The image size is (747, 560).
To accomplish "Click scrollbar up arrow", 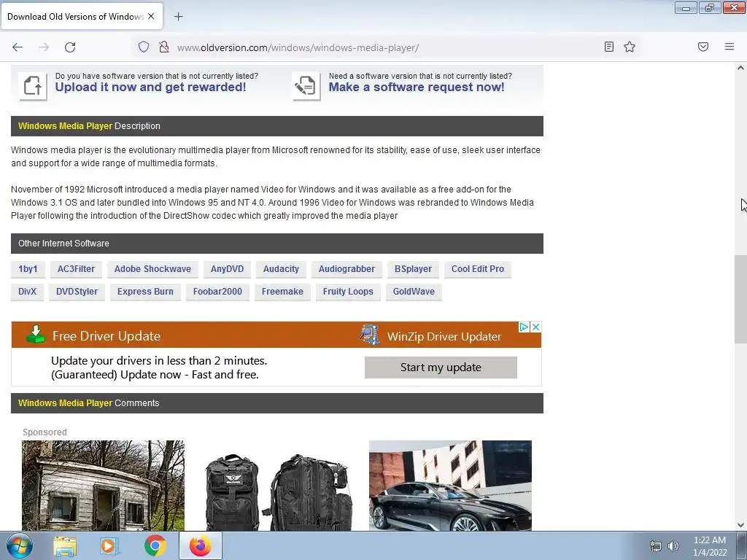I will pyautogui.click(x=740, y=68).
